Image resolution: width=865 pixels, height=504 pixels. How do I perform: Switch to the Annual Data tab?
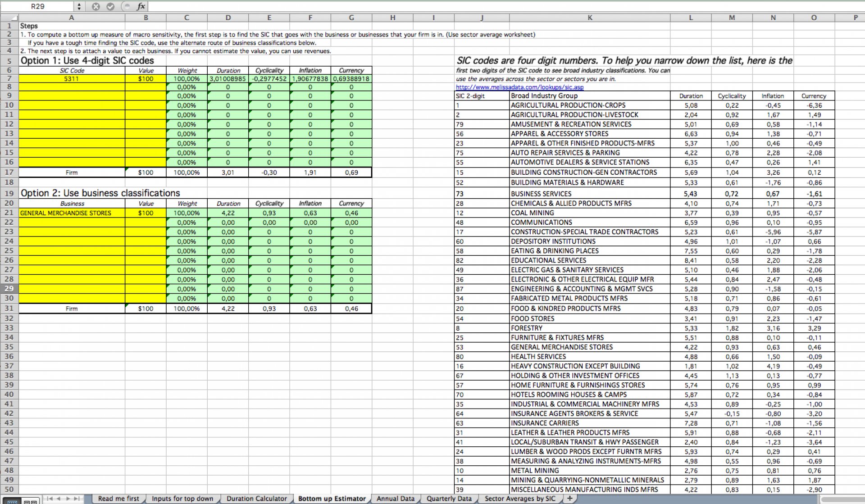(396, 499)
